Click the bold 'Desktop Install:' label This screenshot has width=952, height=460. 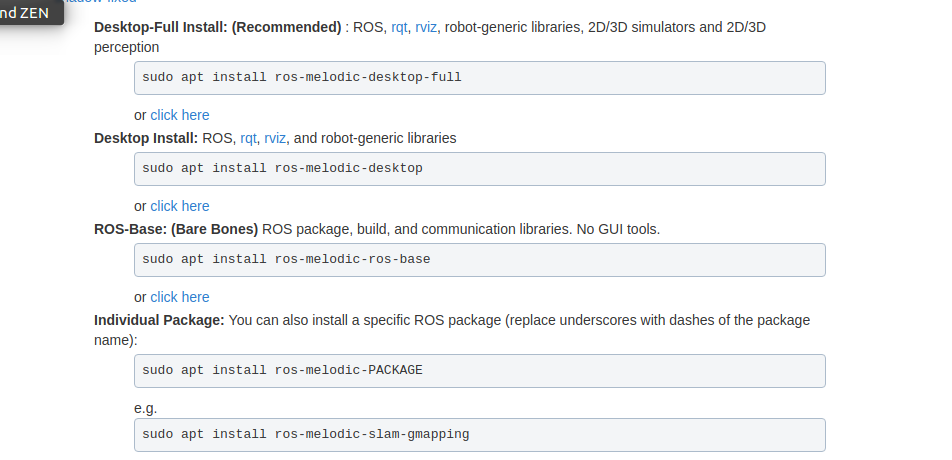click(146, 138)
